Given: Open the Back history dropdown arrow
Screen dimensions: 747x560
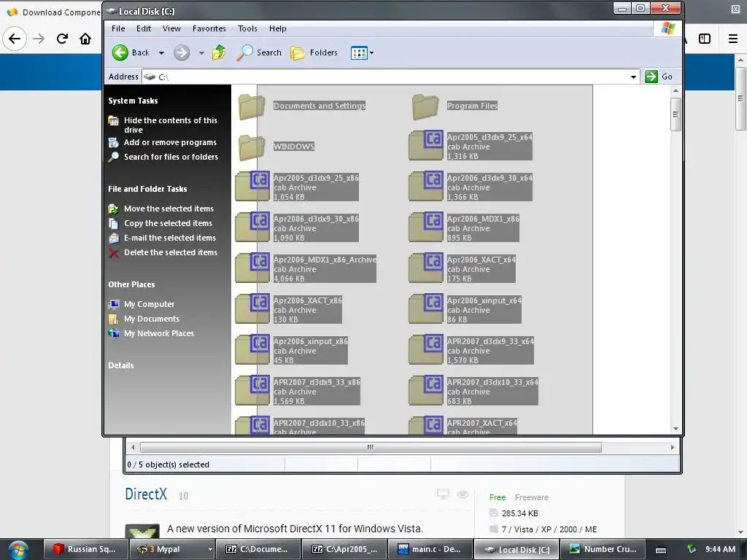Looking at the screenshot, I should [x=161, y=52].
